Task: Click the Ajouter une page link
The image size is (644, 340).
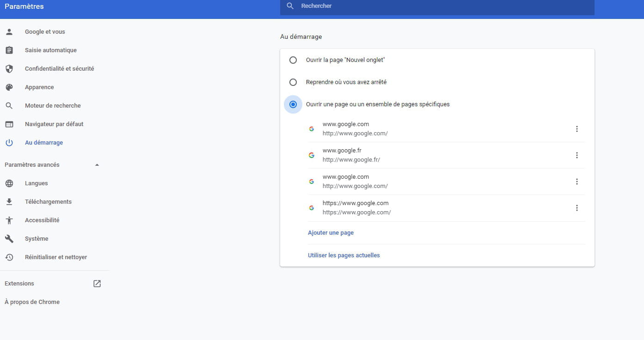Action: [331, 233]
